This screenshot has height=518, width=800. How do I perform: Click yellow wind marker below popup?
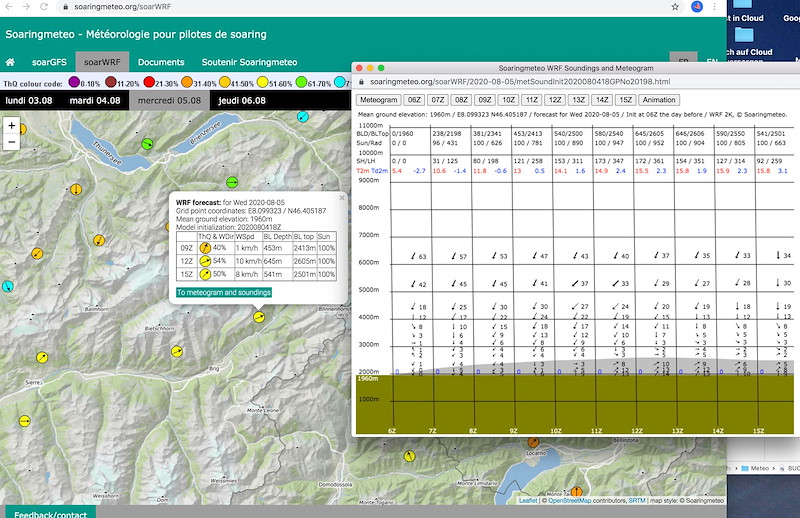259,317
